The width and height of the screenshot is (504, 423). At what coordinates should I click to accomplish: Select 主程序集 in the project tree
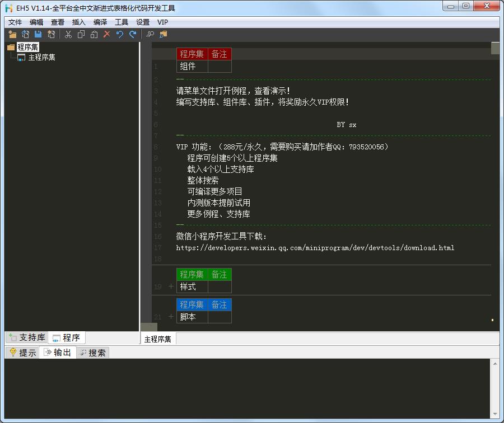click(41, 57)
